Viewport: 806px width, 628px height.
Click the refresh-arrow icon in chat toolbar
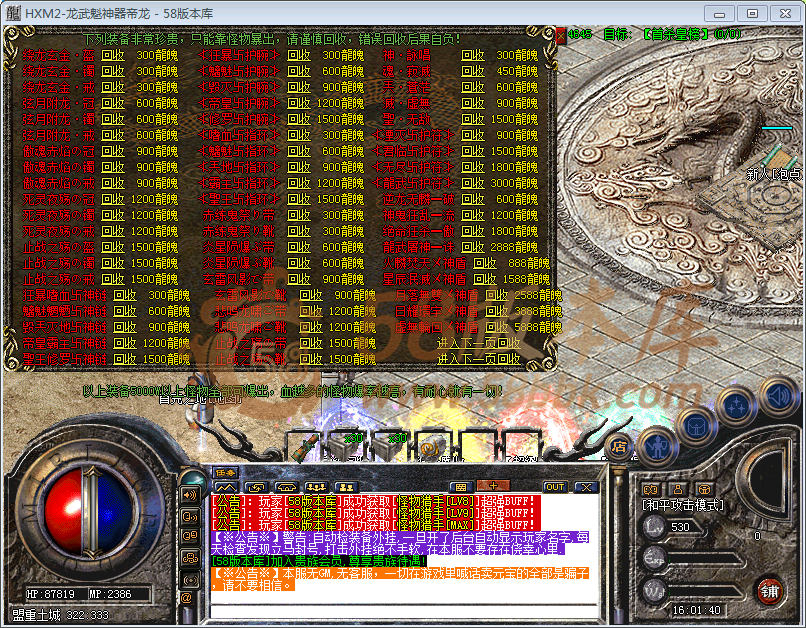click(x=255, y=487)
